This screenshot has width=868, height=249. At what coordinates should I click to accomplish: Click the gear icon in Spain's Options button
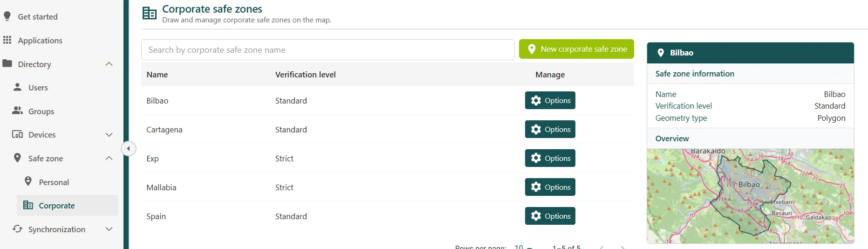(536, 216)
